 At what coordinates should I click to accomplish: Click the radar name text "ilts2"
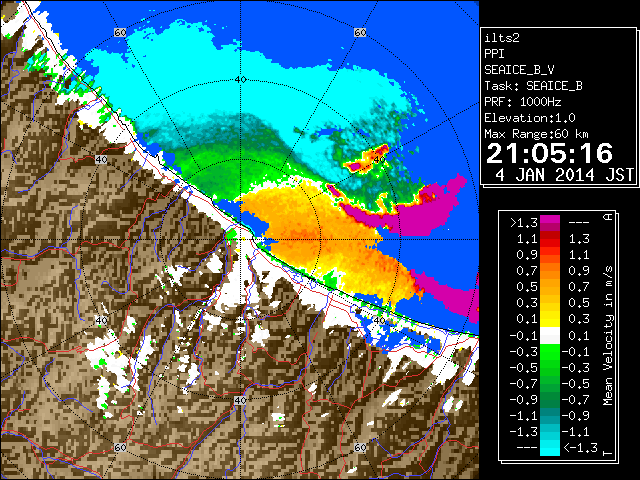click(x=502, y=38)
